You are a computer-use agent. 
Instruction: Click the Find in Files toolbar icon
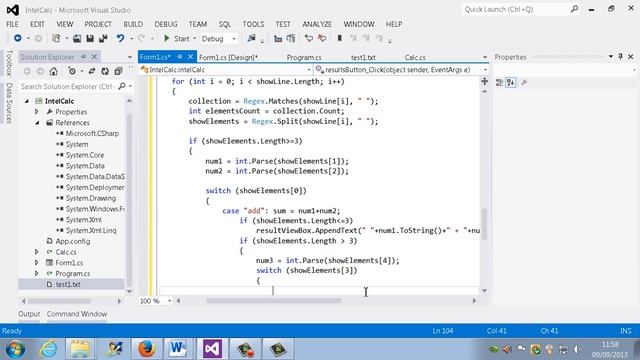(251, 38)
